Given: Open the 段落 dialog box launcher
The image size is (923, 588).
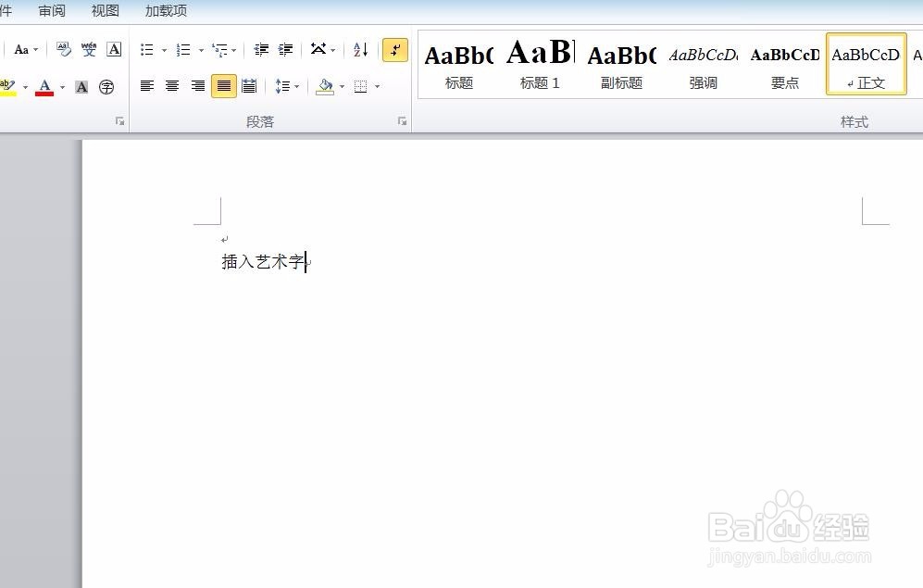Looking at the screenshot, I should tap(402, 121).
